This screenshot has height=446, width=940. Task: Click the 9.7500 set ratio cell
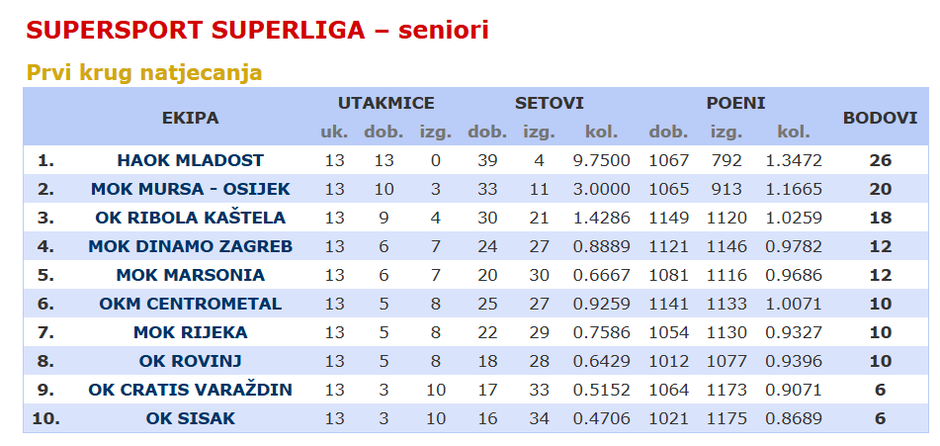[601, 160]
